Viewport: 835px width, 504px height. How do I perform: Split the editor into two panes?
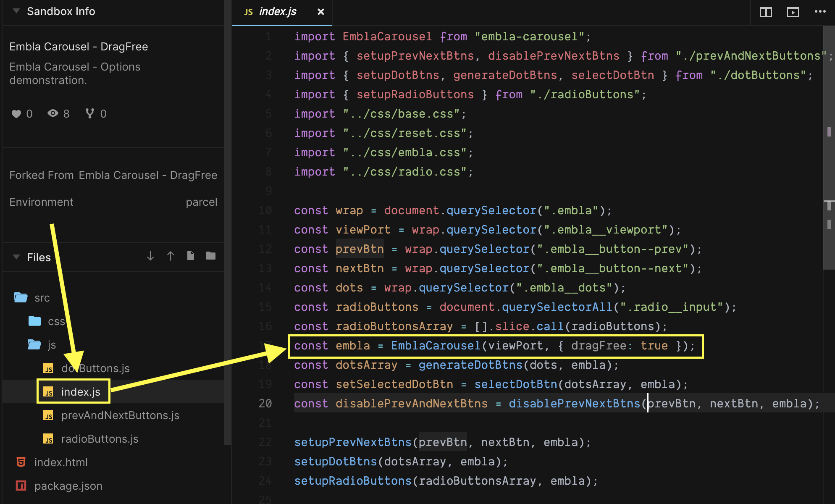coord(766,12)
